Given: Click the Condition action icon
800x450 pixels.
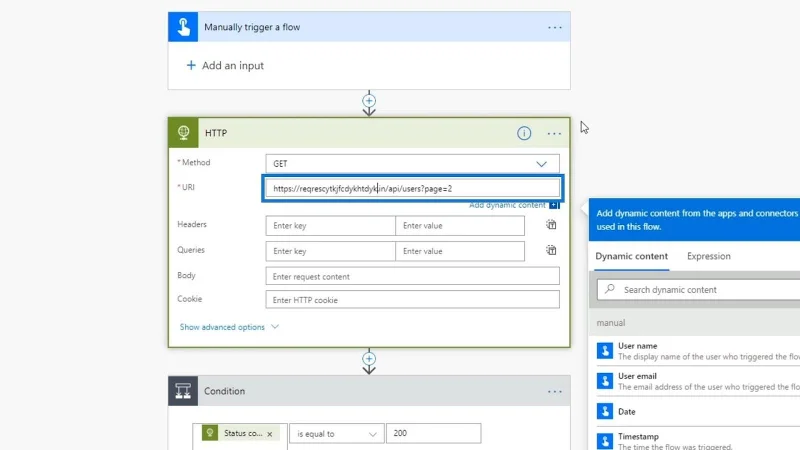Looking at the screenshot, I should click(x=183, y=391).
